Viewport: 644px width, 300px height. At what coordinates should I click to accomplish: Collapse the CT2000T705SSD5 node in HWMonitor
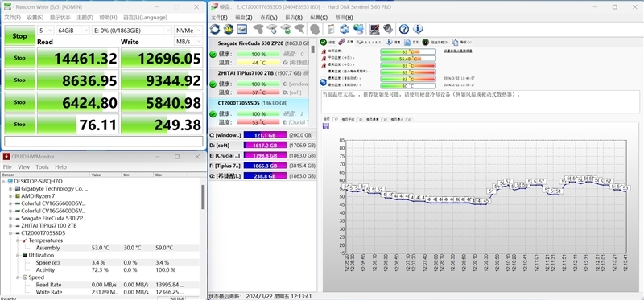[10, 233]
